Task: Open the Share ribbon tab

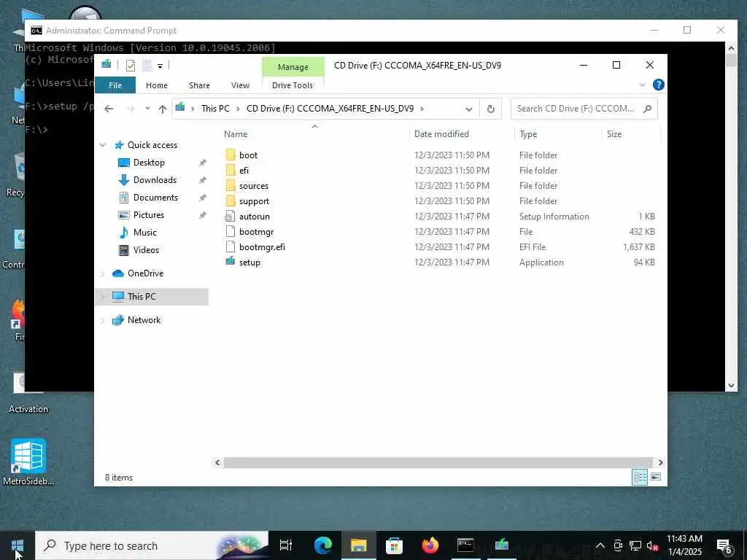Action: pyautogui.click(x=199, y=85)
